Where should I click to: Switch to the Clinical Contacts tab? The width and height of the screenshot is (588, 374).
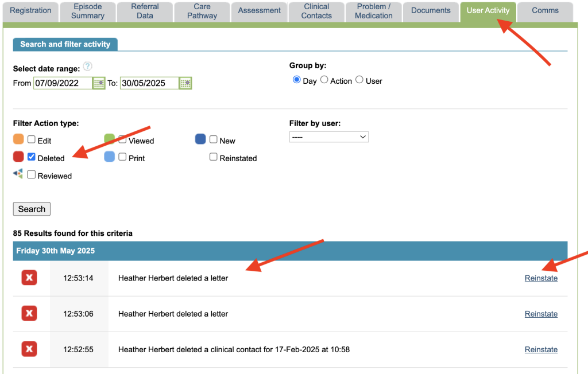(x=316, y=11)
